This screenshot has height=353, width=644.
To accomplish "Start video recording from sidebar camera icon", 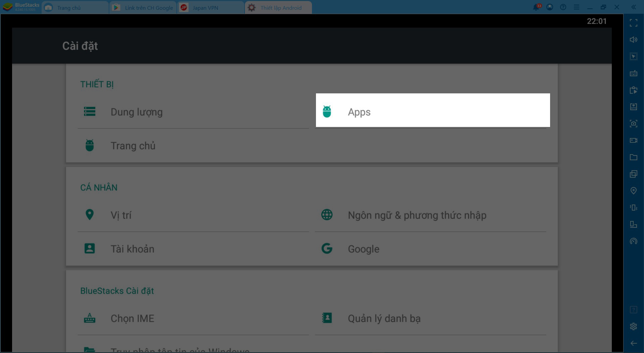I will (x=633, y=140).
